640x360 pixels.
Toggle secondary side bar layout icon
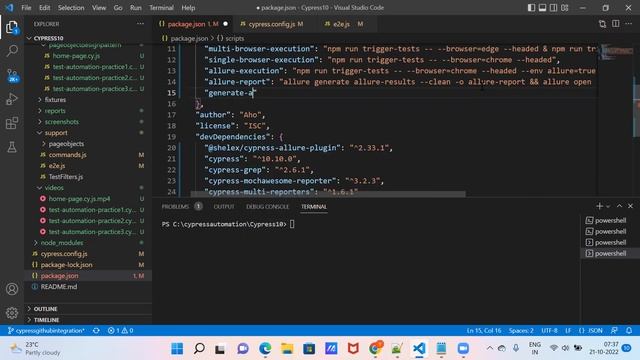(553, 8)
